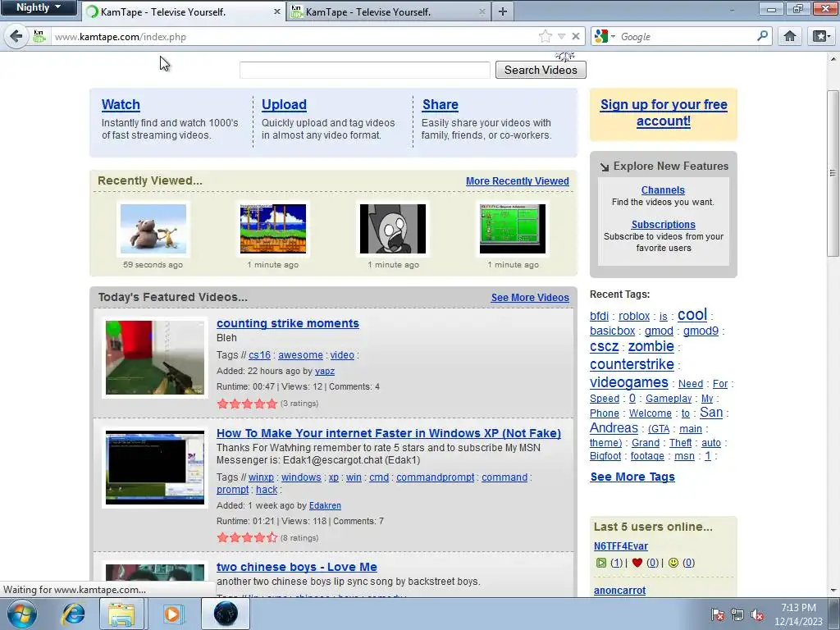Image resolution: width=840 pixels, height=630 pixels.
Task: Open Windows Explorer folder in taskbar
Action: pos(121,614)
